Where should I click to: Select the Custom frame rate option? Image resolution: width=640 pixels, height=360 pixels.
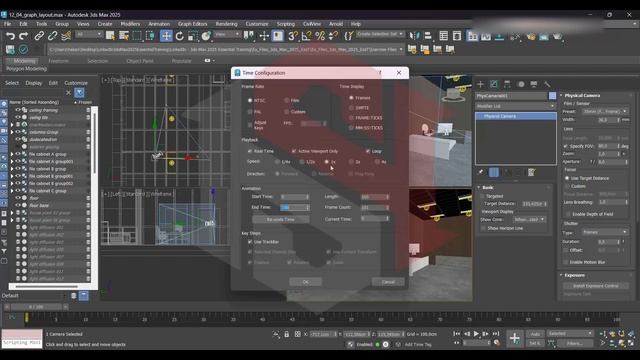click(x=287, y=111)
